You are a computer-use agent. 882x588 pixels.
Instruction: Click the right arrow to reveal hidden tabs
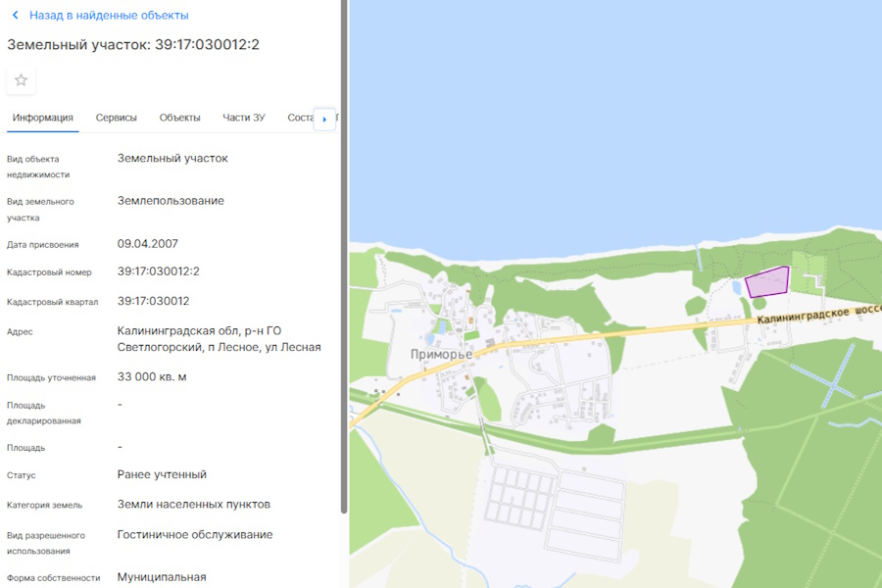tap(324, 118)
